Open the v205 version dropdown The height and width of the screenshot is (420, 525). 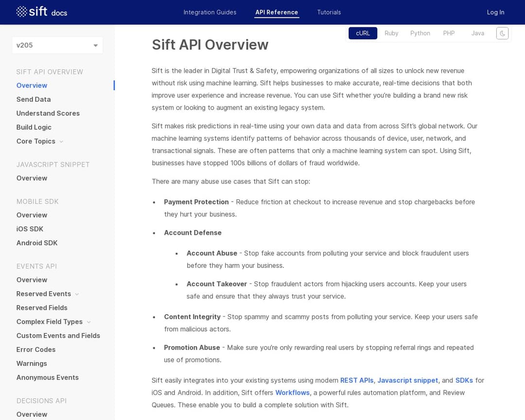tap(57, 45)
